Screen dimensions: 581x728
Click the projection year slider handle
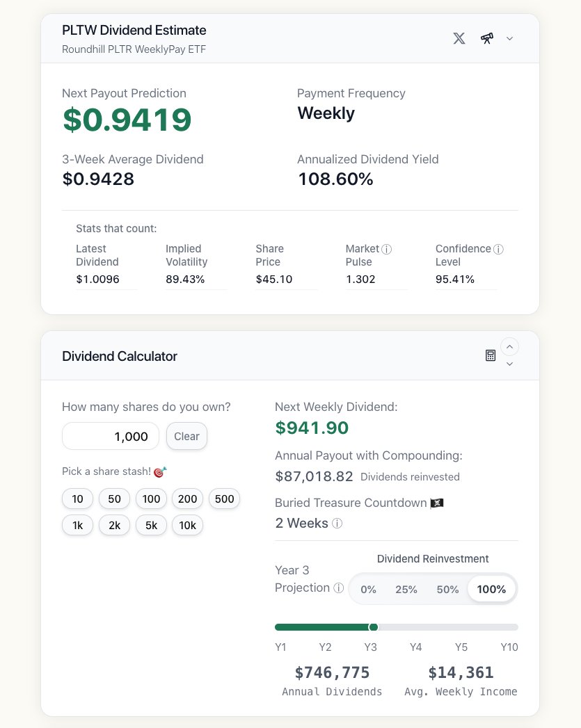point(374,627)
